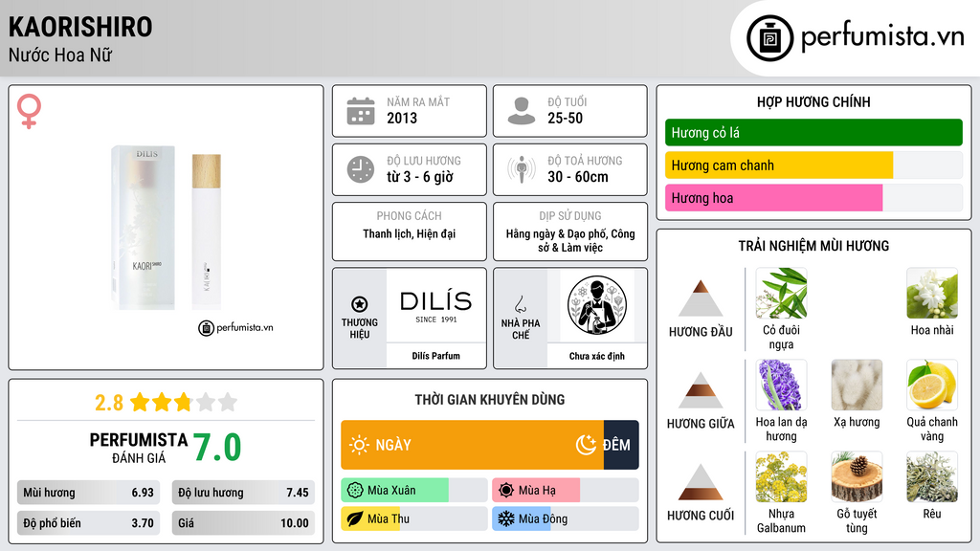Open the Rêu note image
This screenshot has height=551, width=980.
(x=932, y=476)
